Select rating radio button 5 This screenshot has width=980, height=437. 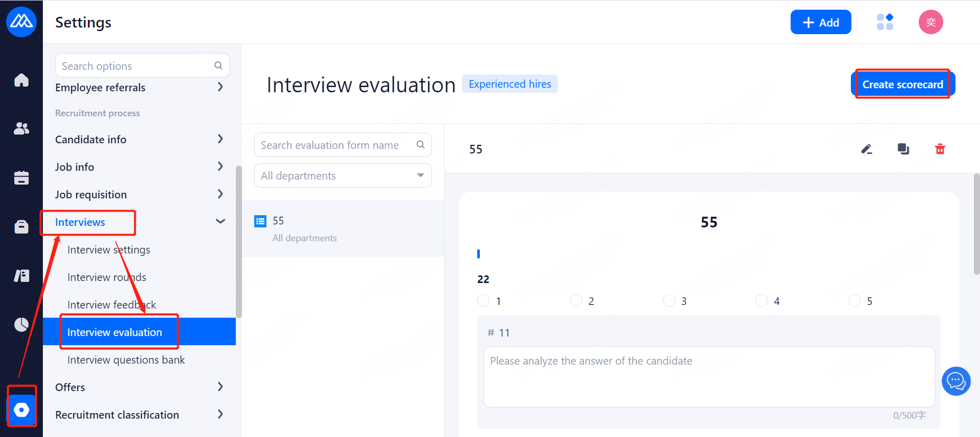coord(854,300)
